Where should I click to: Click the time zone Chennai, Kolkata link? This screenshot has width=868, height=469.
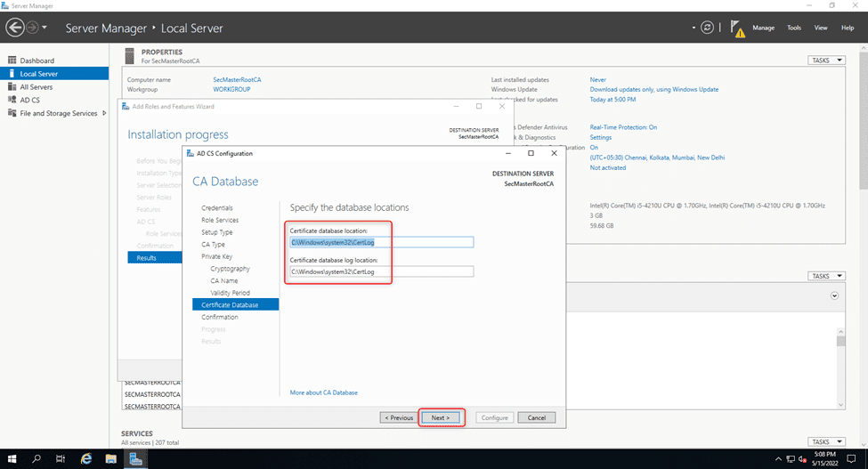coord(657,158)
